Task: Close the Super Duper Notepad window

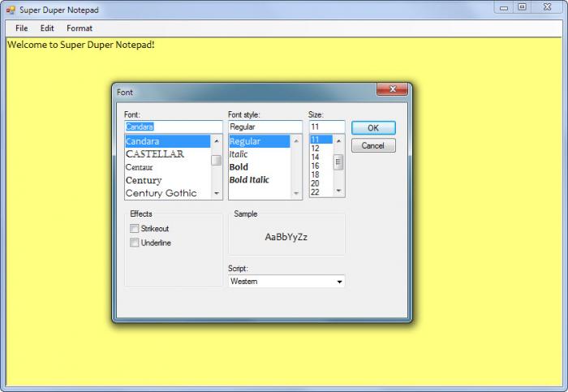Action: pos(547,7)
